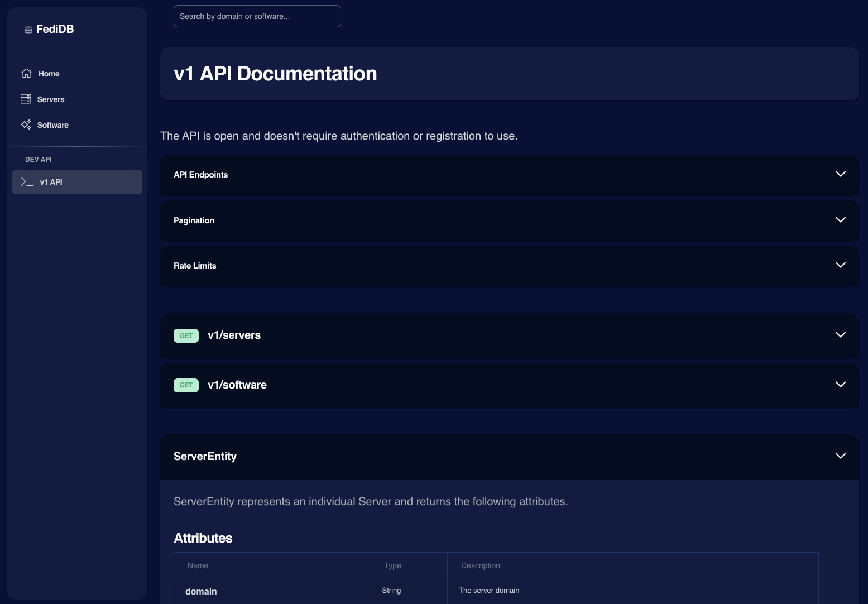Image resolution: width=868 pixels, height=604 pixels.
Task: Click the Servers rack icon
Action: pyautogui.click(x=26, y=99)
